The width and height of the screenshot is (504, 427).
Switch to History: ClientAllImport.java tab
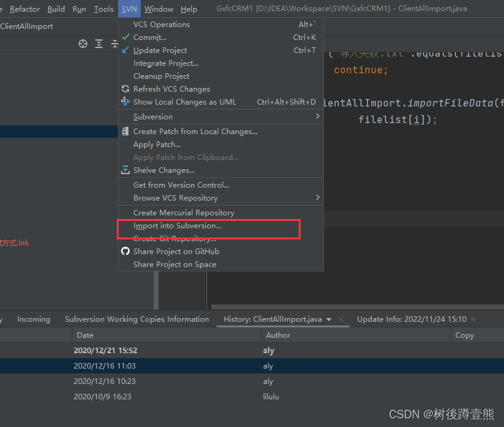[272, 319]
